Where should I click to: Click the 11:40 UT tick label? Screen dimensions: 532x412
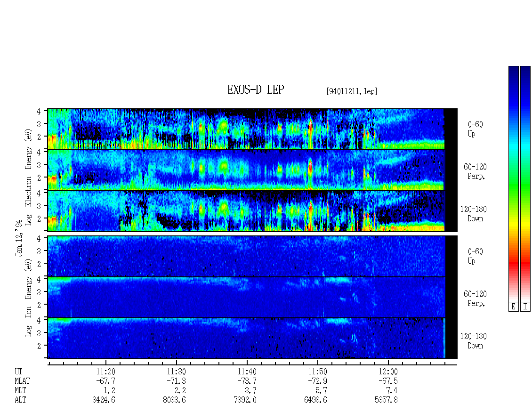tap(247, 372)
